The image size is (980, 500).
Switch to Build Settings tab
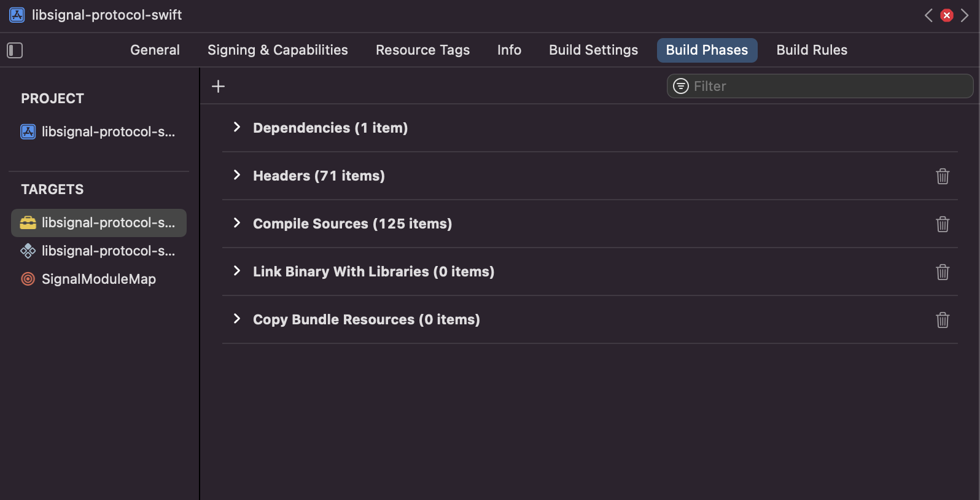click(x=593, y=50)
